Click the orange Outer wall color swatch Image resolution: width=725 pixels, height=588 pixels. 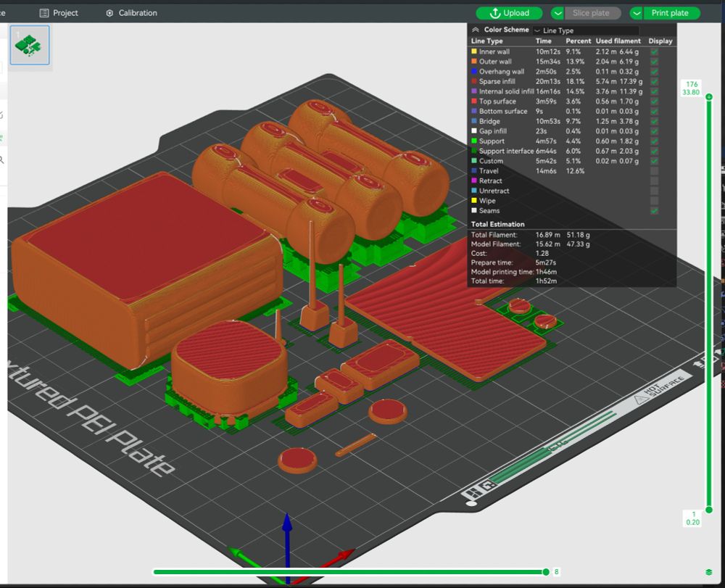pos(474,61)
